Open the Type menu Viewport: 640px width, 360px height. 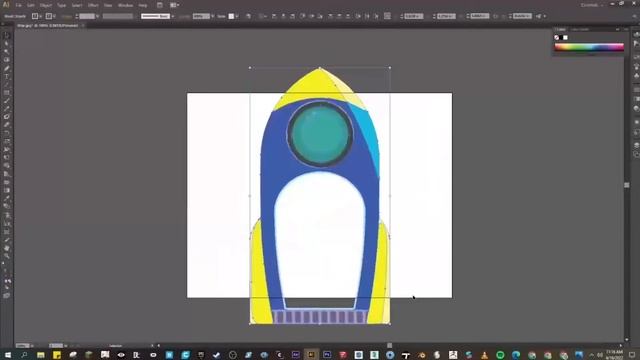61,5
